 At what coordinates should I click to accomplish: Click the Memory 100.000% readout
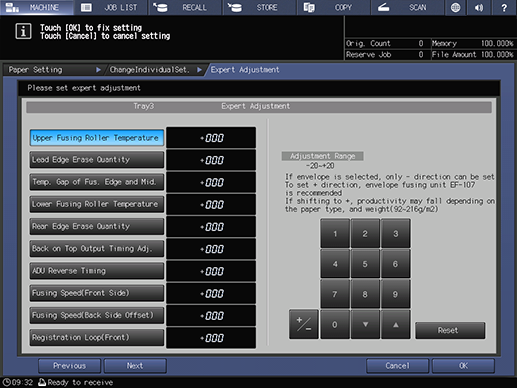pos(473,43)
